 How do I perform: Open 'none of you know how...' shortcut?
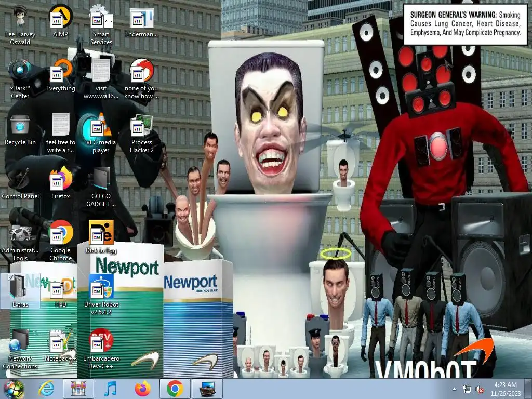[x=141, y=79]
